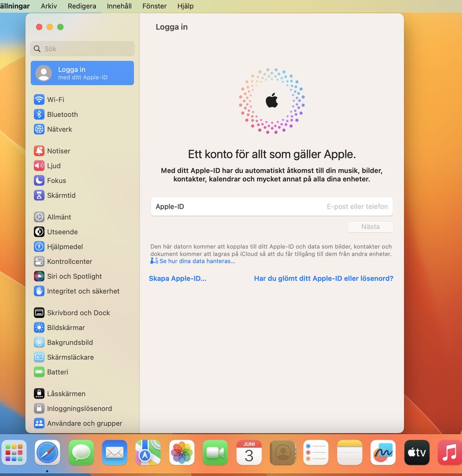The image size is (462, 476).
Task: Select the Ljud speaker icon
Action: [39, 166]
